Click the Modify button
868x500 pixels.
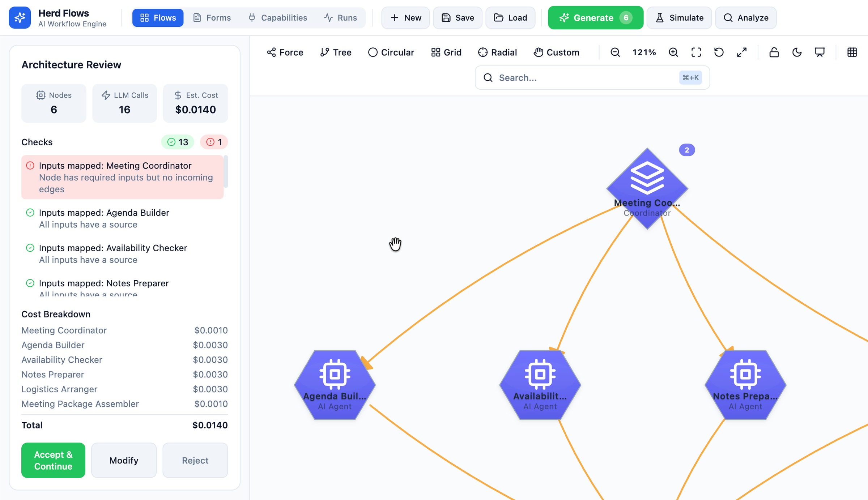pos(124,460)
